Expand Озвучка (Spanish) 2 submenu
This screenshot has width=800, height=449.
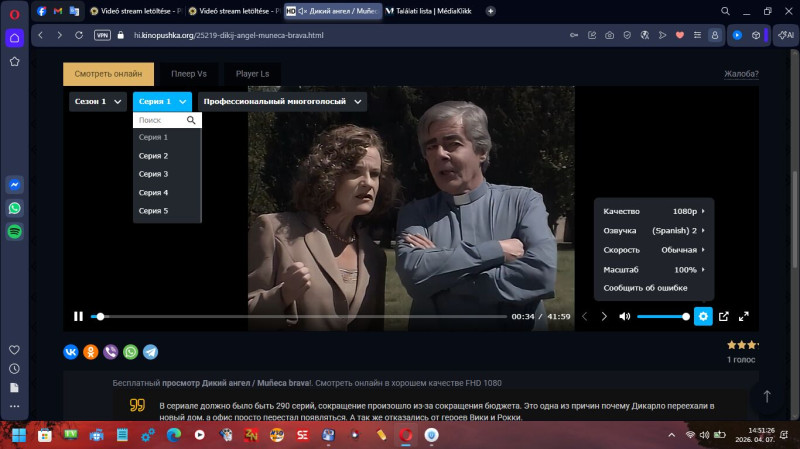tap(654, 231)
